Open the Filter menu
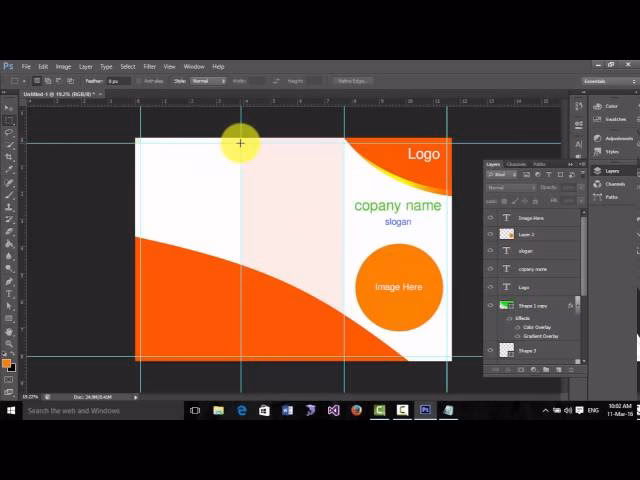The image size is (640, 480). click(x=149, y=66)
